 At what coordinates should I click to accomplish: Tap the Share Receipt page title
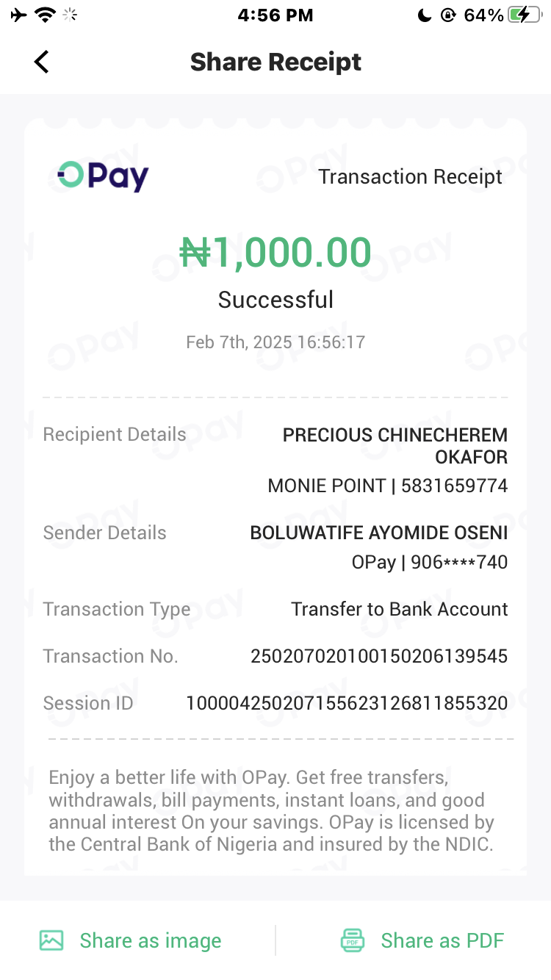[275, 62]
